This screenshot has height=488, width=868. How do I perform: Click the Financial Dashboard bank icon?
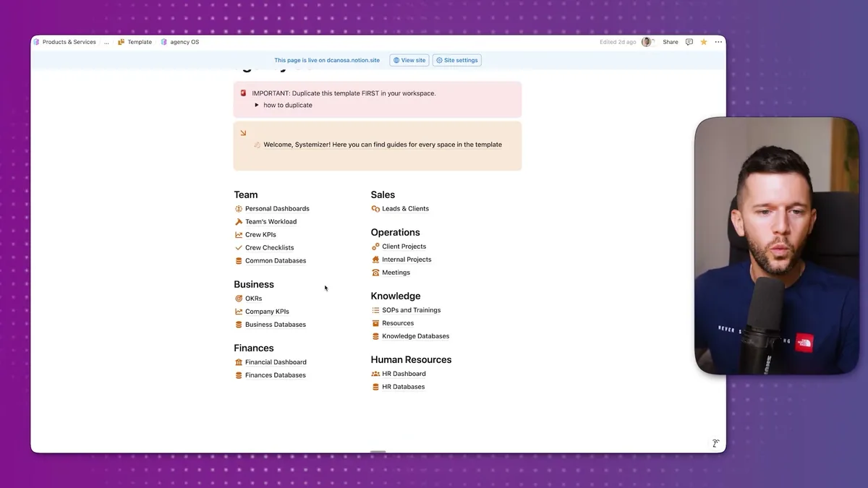[238, 361]
